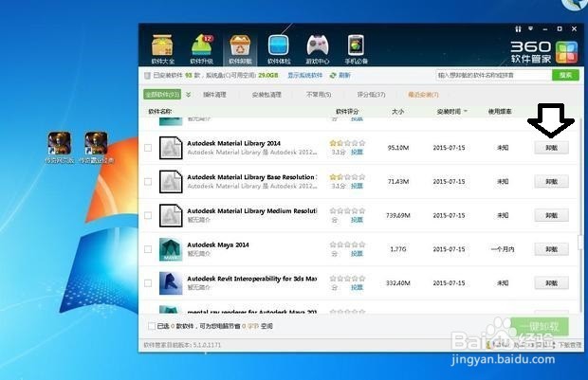
Task: Click the 大小 column header
Action: pyautogui.click(x=398, y=111)
